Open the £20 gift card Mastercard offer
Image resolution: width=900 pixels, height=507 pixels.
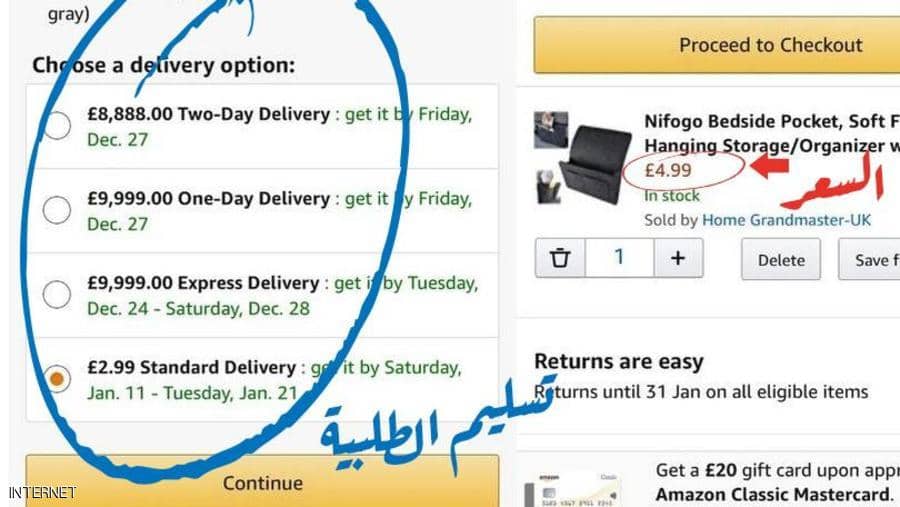(x=778, y=482)
